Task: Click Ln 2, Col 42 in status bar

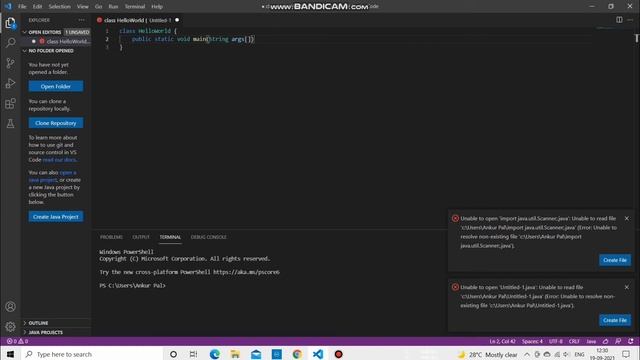Action: click(x=502, y=341)
